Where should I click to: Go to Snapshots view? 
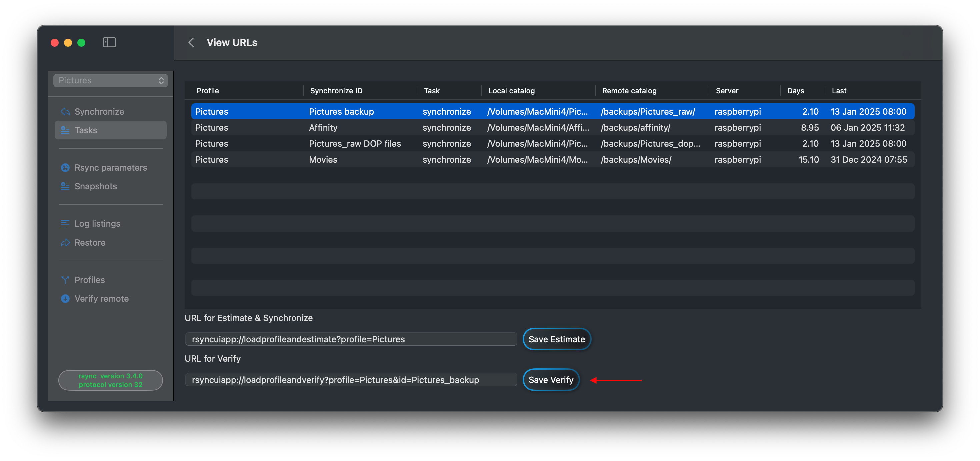[x=110, y=186]
